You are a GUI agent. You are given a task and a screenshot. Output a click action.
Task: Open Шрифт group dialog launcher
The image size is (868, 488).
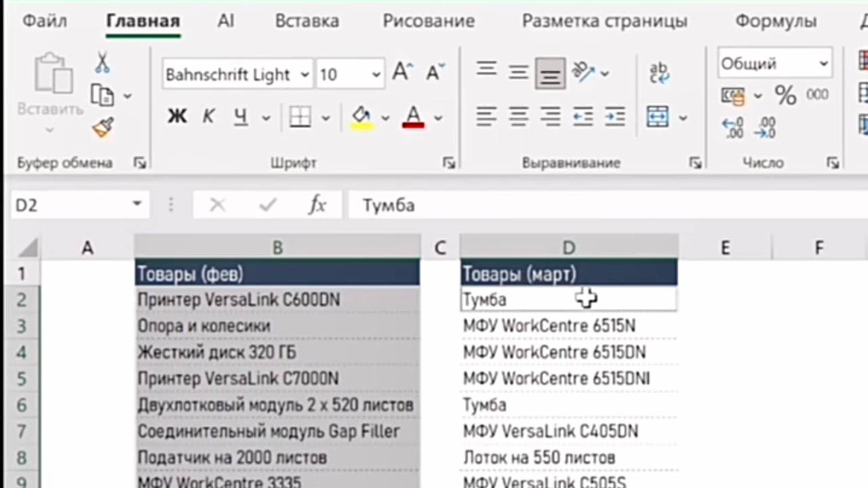pyautogui.click(x=448, y=163)
